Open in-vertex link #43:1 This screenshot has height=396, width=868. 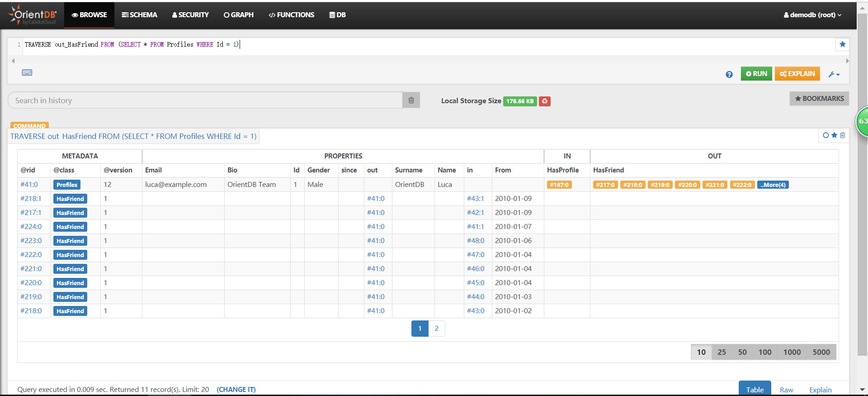click(476, 199)
